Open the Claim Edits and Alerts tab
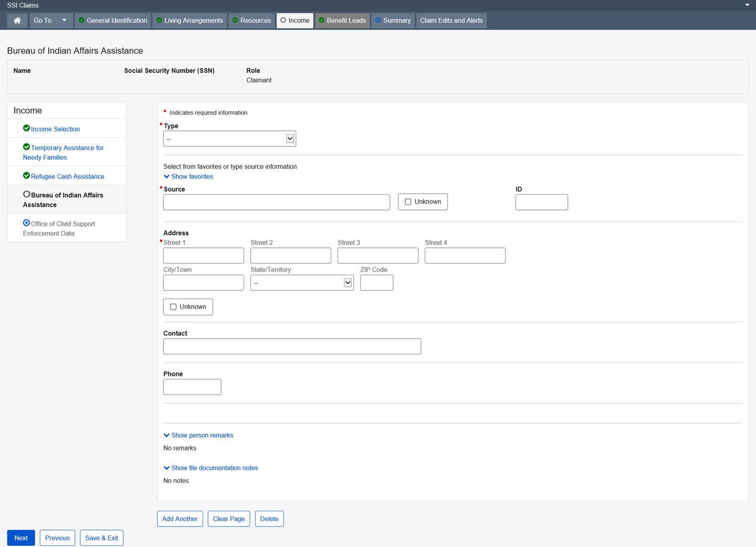Viewport: 756px width, 547px height. point(451,20)
